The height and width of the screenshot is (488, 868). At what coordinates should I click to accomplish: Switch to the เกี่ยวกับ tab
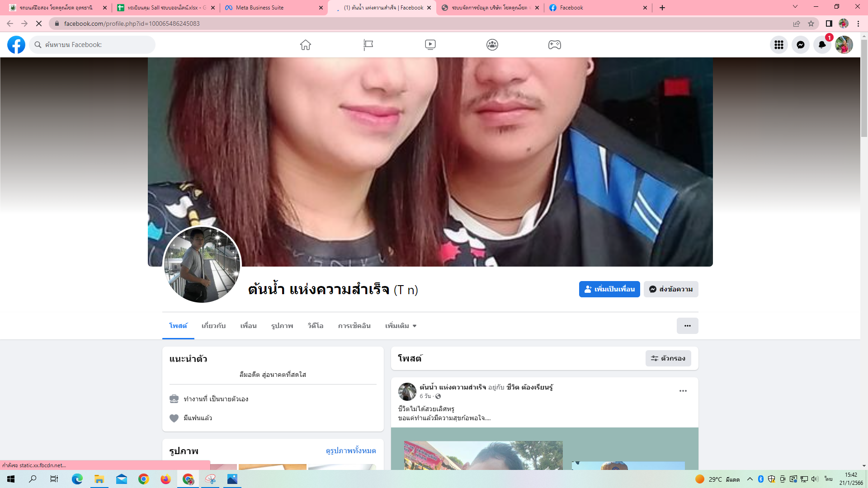click(213, 326)
